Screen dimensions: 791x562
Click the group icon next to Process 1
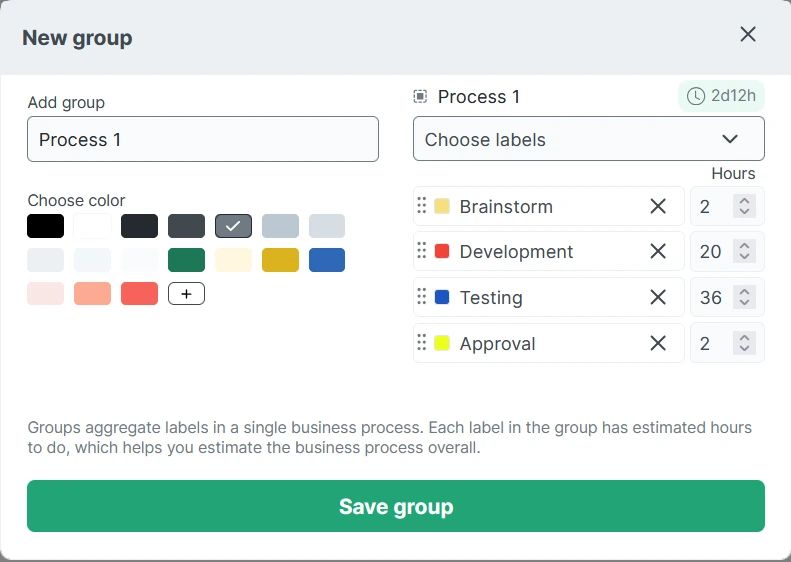pos(420,97)
